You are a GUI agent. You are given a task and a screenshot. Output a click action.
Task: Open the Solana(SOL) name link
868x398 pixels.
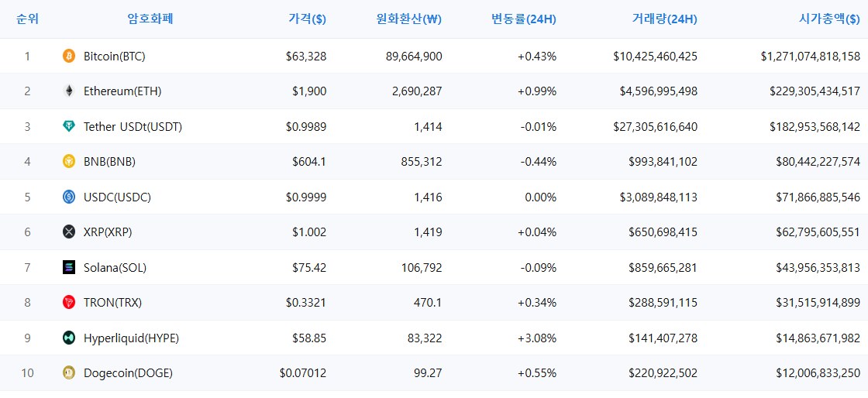[115, 268]
